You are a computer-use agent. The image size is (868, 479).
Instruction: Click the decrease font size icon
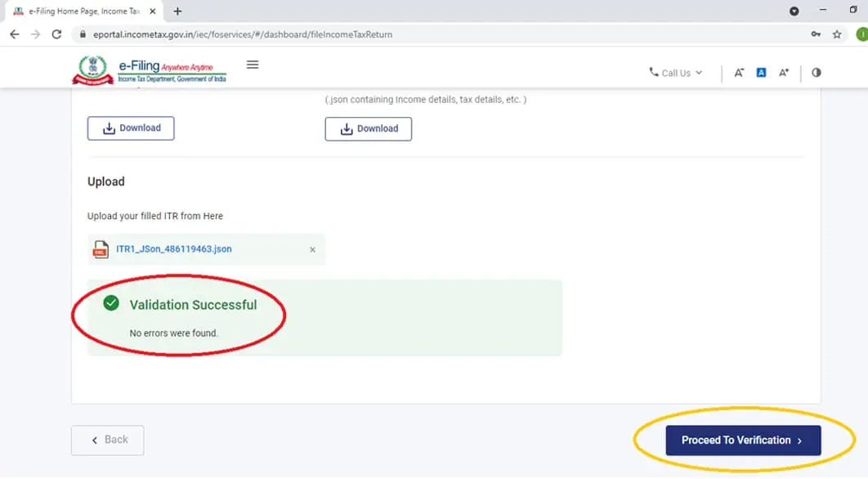739,73
